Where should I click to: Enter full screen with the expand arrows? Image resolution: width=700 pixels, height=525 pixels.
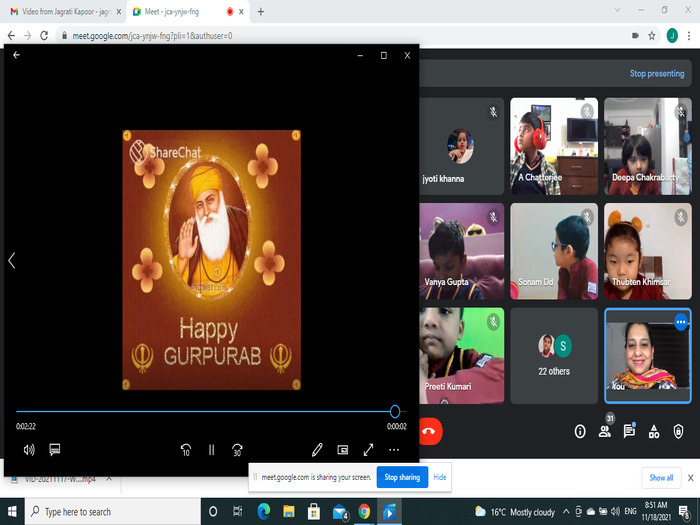[x=368, y=450]
